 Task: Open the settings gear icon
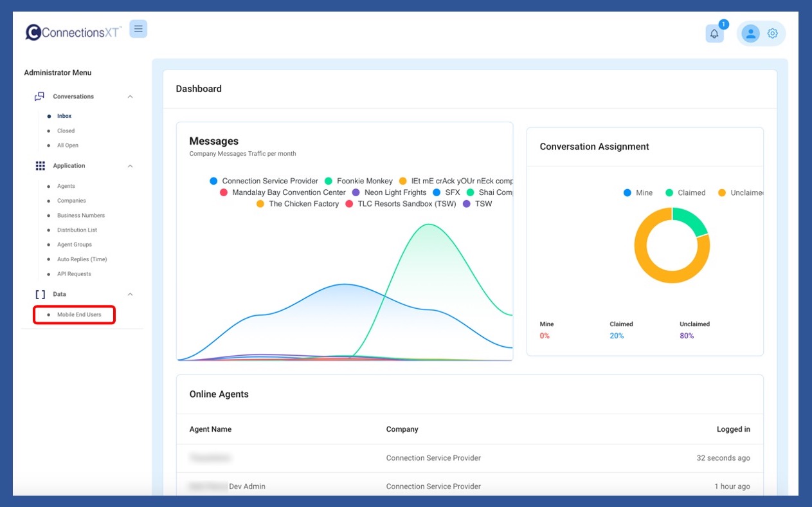tap(773, 33)
